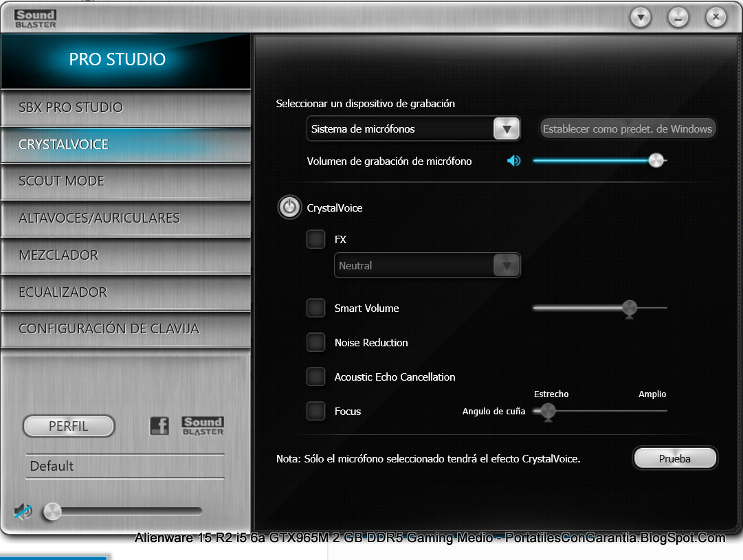
Task: Click Seleccionar un dispositivo de grabación label
Action: (366, 104)
